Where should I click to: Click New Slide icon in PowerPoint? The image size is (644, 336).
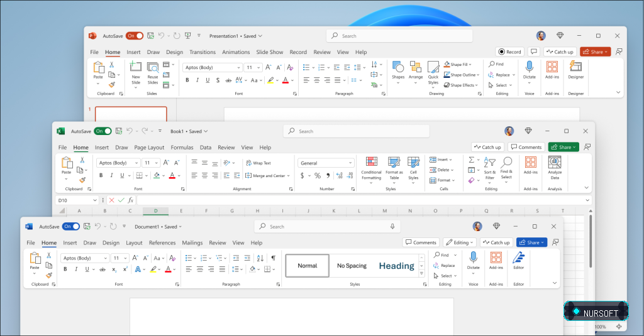point(136,67)
